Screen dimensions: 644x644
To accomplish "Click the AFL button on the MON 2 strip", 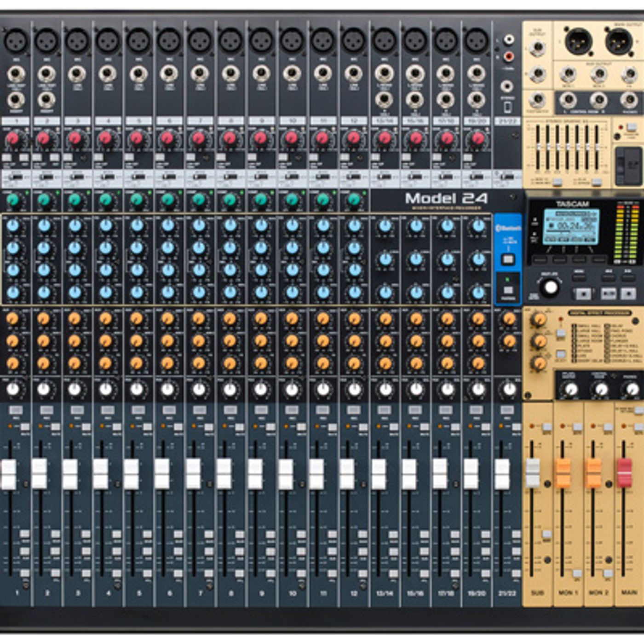I will coord(608,573).
